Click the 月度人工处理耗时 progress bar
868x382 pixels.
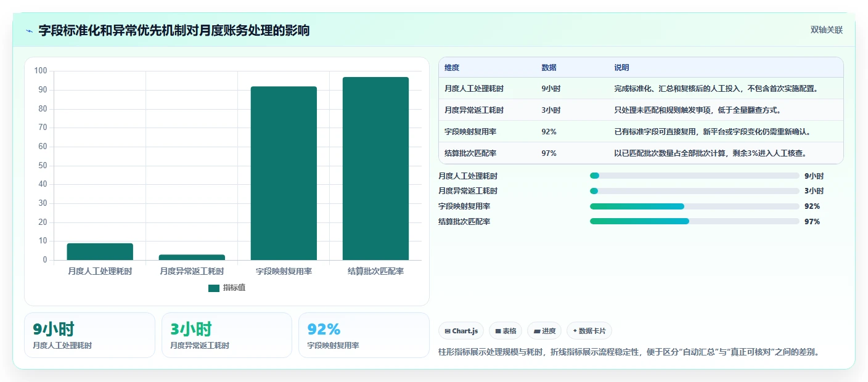[x=695, y=176]
